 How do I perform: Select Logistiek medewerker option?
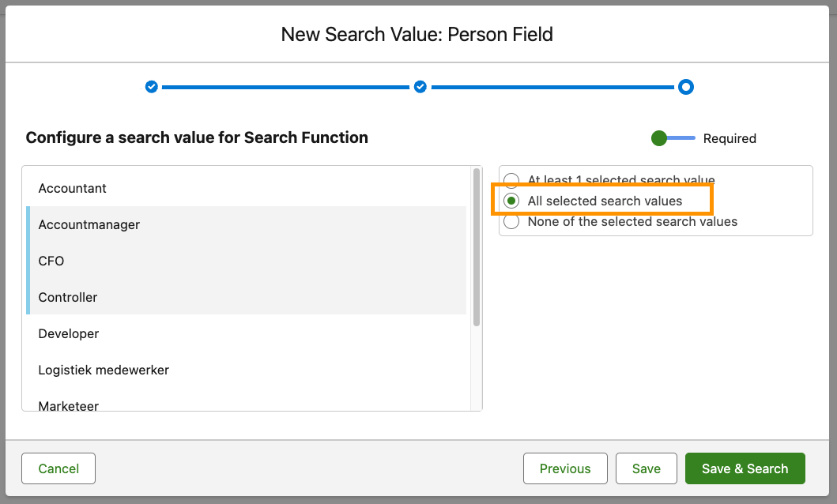(x=104, y=370)
